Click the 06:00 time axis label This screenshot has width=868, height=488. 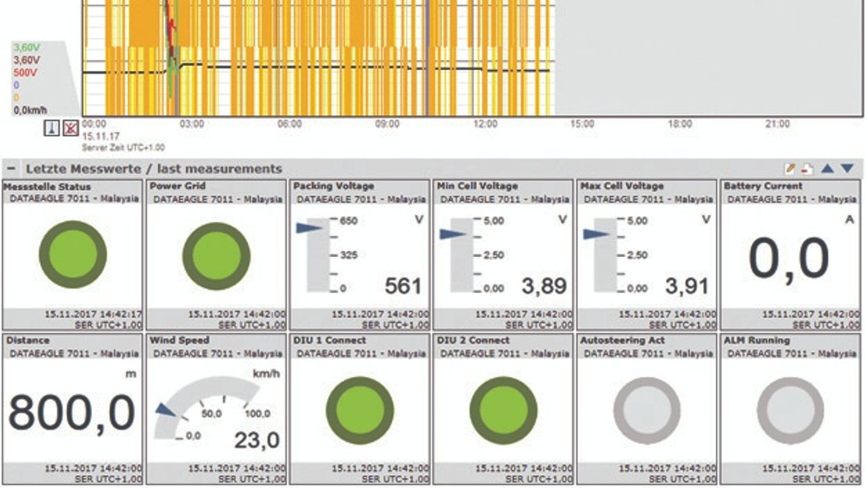click(x=289, y=124)
